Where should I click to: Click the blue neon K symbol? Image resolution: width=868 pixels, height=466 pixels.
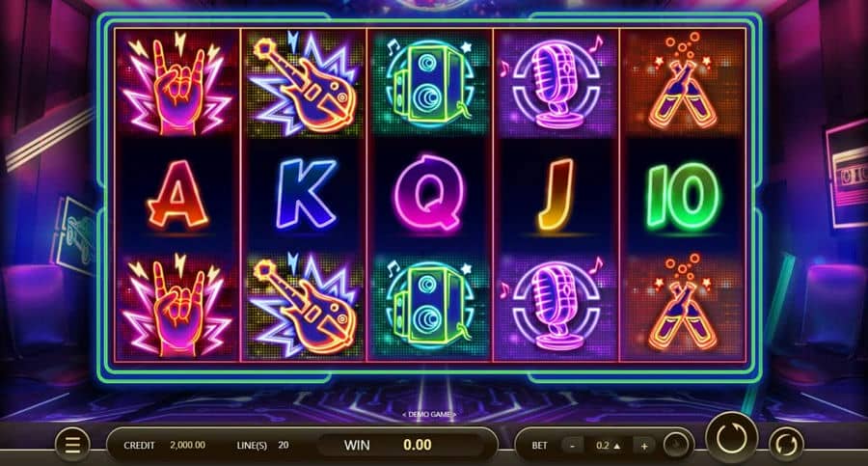pyautogui.click(x=306, y=194)
